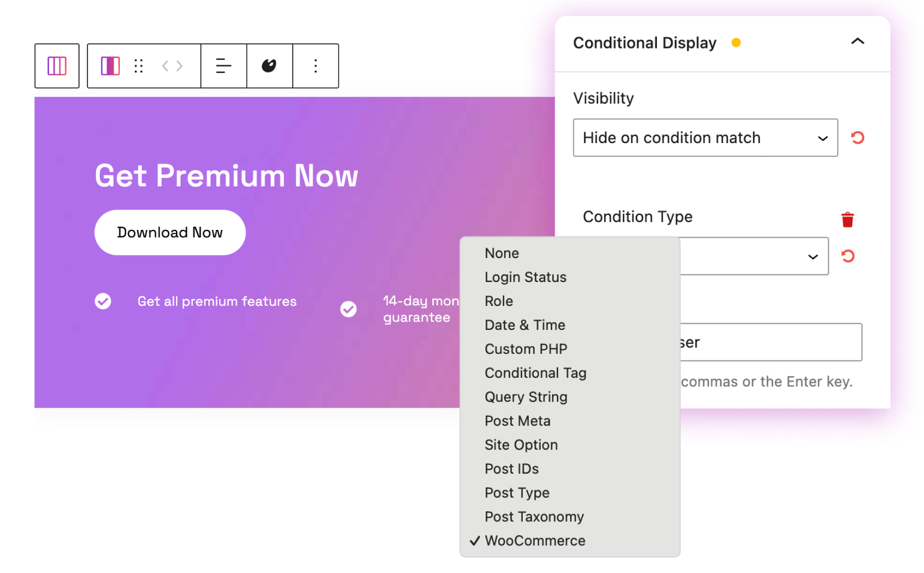Delete the condition with the trash icon
The width and height of the screenshot is (924, 573).
[x=847, y=220]
